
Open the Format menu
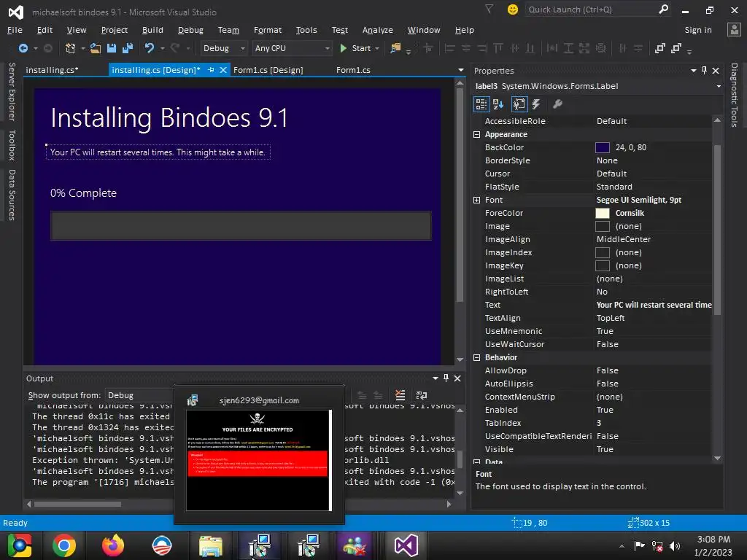268,30
